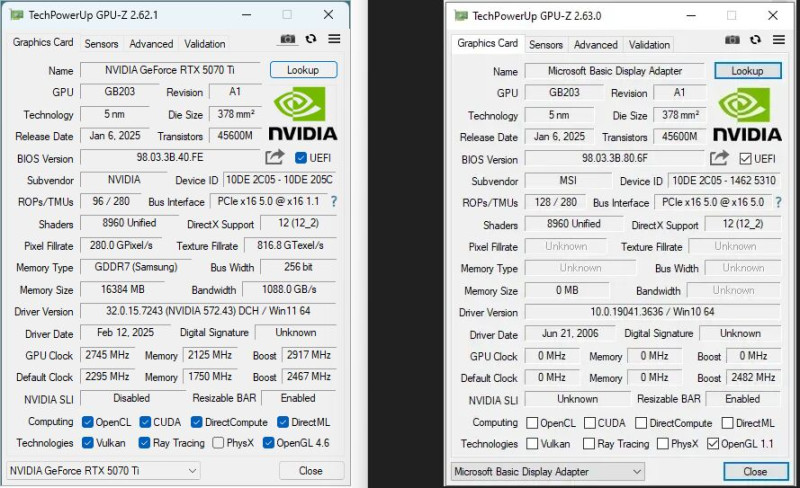Viewport: 800px width, 488px height.
Task: Click Name field NVIDIA GeForce RTX 5070 Ti
Action: click(170, 70)
